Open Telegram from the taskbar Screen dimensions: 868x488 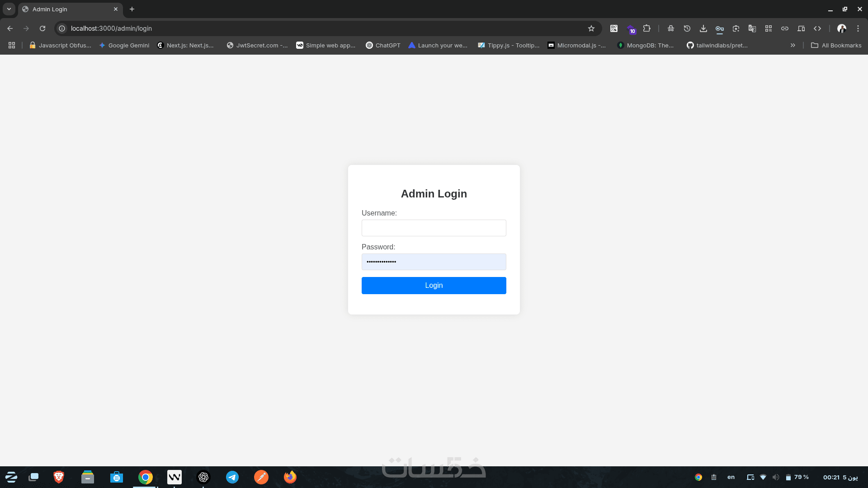coord(232,477)
